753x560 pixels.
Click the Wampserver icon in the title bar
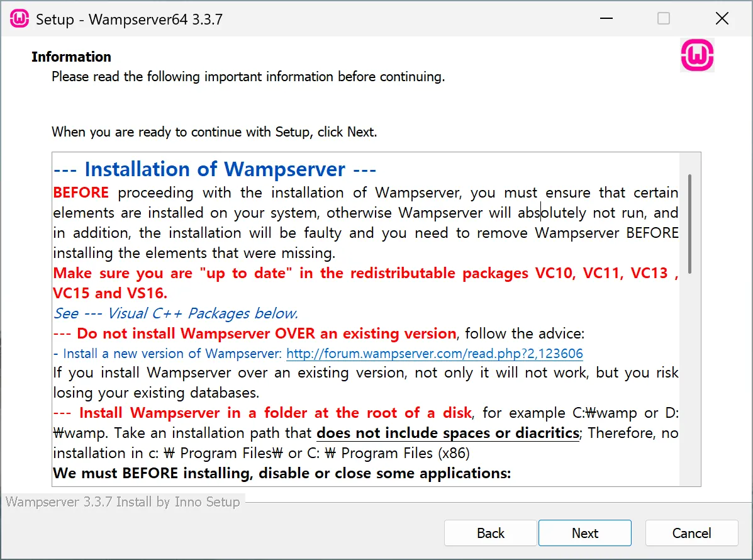(20, 19)
